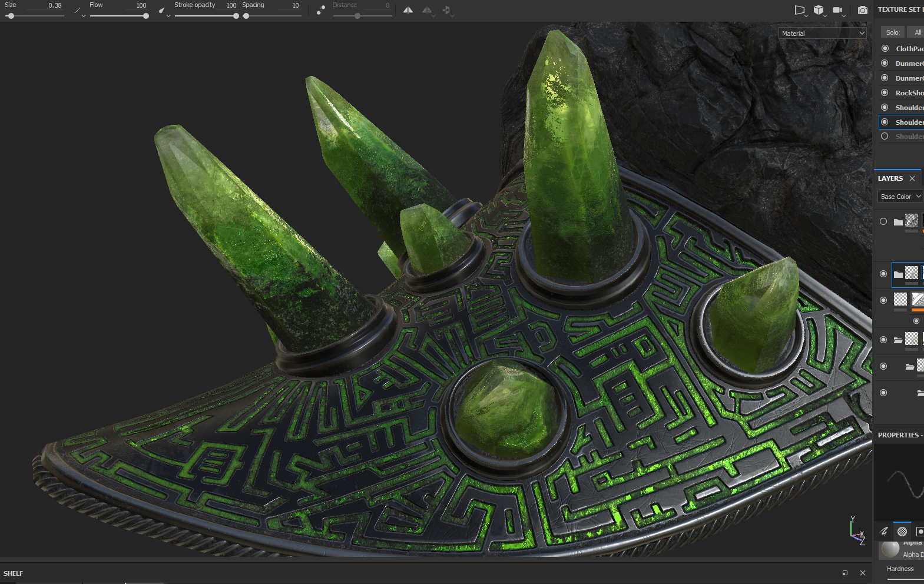The height and width of the screenshot is (584, 924).
Task: Click the fill layer's checkered thumbnail
Action: (x=900, y=299)
